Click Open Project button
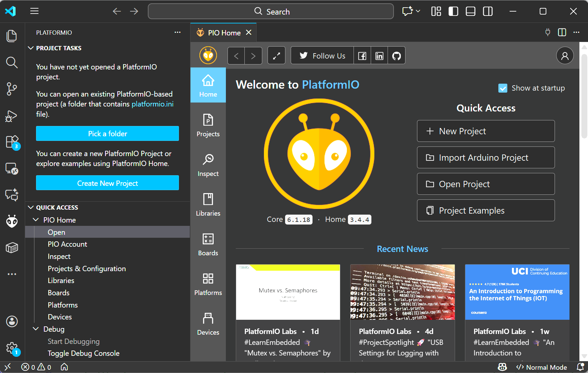The image size is (588, 373). tap(486, 184)
